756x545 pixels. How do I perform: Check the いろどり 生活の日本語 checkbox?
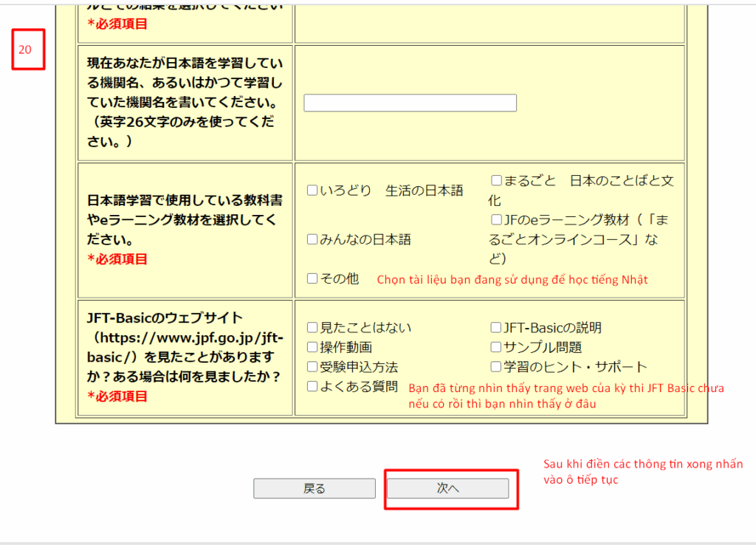[x=312, y=191]
